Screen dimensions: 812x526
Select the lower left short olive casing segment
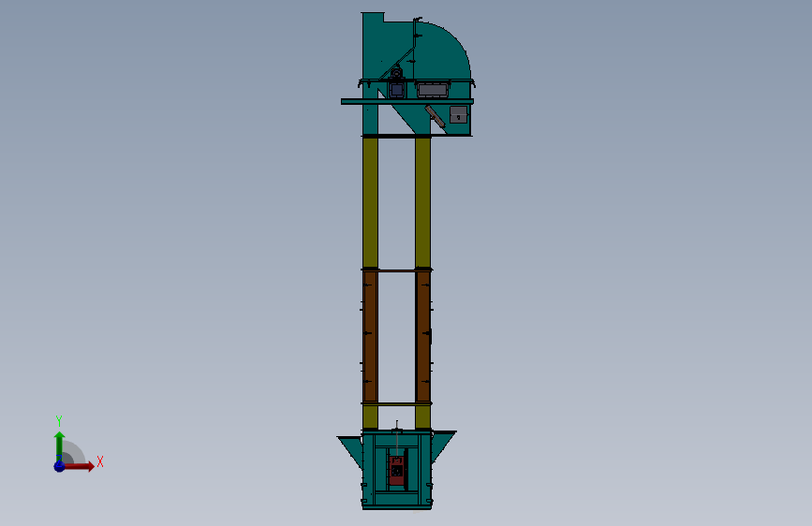pyautogui.click(x=370, y=416)
